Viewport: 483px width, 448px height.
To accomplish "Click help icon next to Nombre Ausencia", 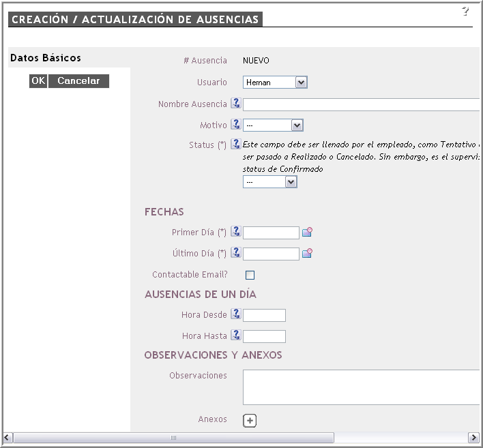I will click(x=236, y=104).
